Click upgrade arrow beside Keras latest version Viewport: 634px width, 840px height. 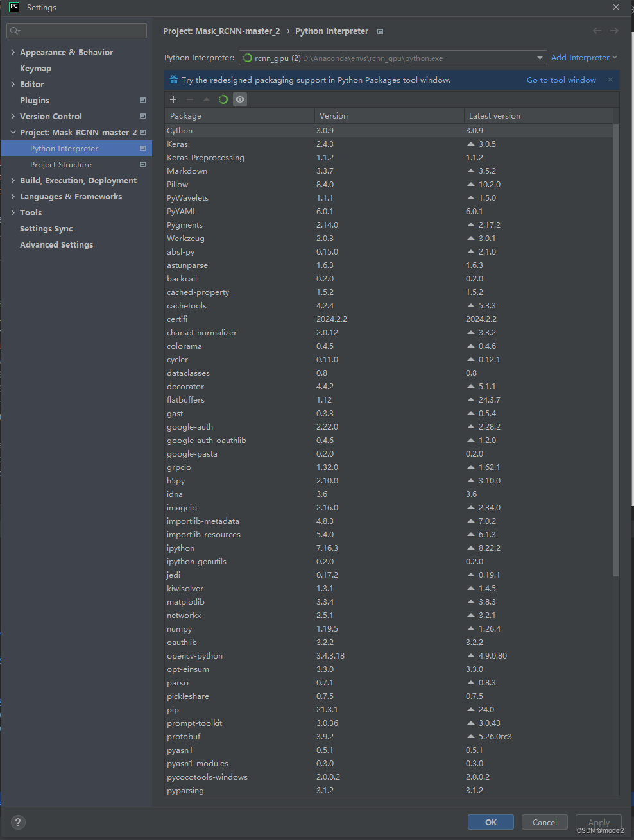point(471,144)
